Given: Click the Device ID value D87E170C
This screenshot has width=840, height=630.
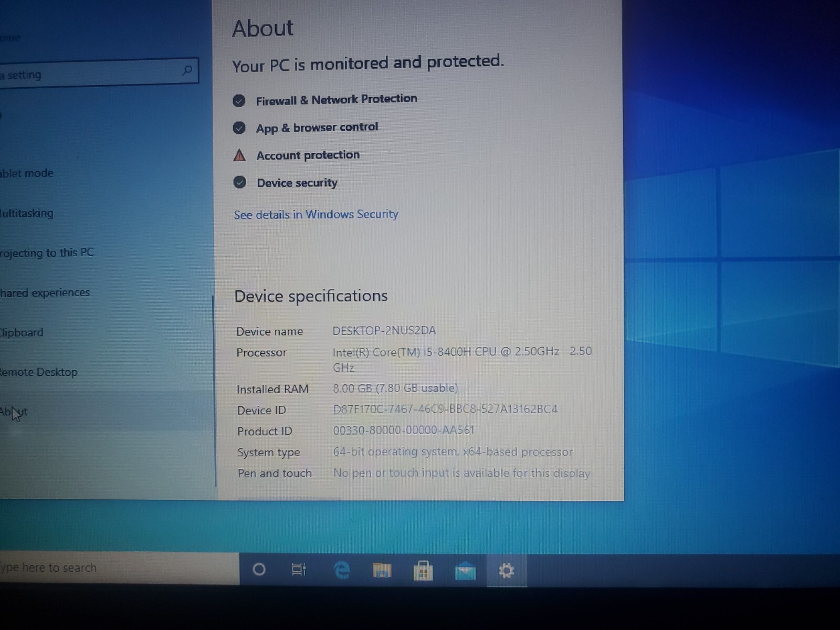Looking at the screenshot, I should [445, 409].
